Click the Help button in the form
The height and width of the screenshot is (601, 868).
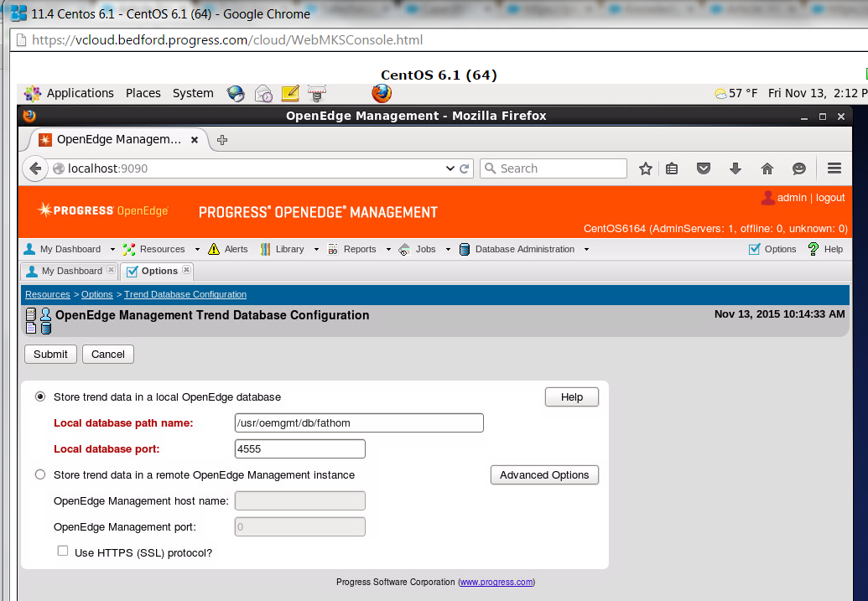(x=572, y=396)
